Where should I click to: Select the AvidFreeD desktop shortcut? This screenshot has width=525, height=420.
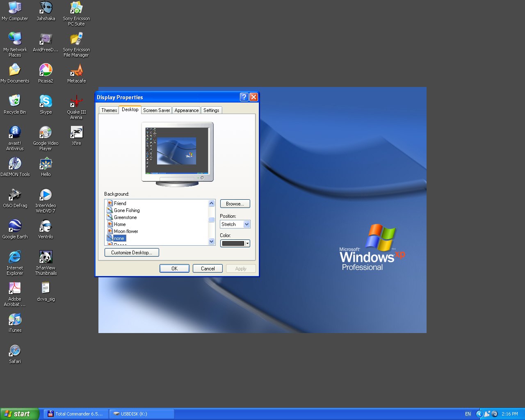click(46, 42)
